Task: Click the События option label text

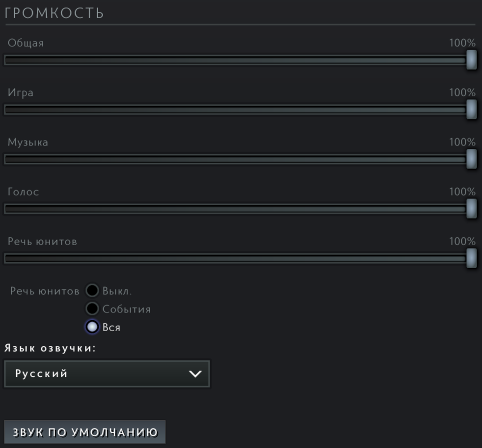Action: click(127, 309)
